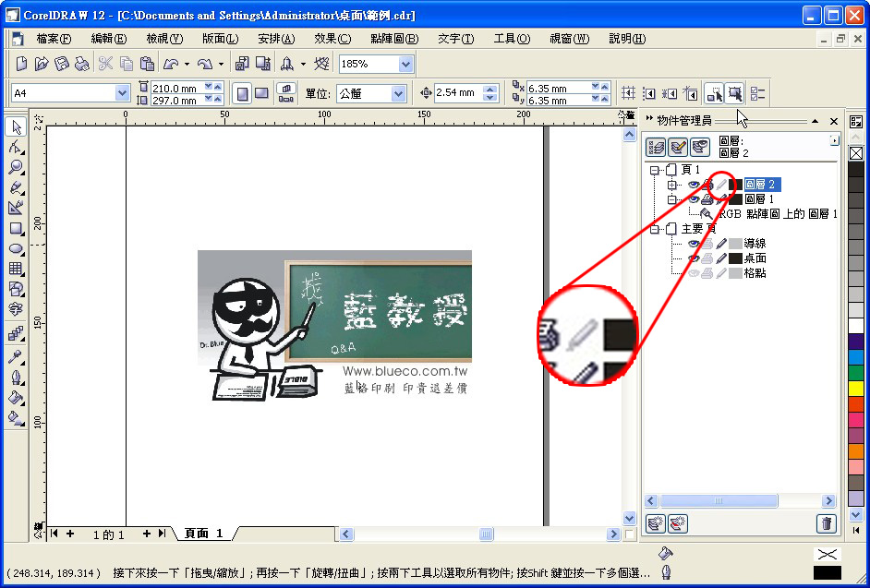Select the Basic Shapes tool
The width and height of the screenshot is (870, 588).
(16, 289)
